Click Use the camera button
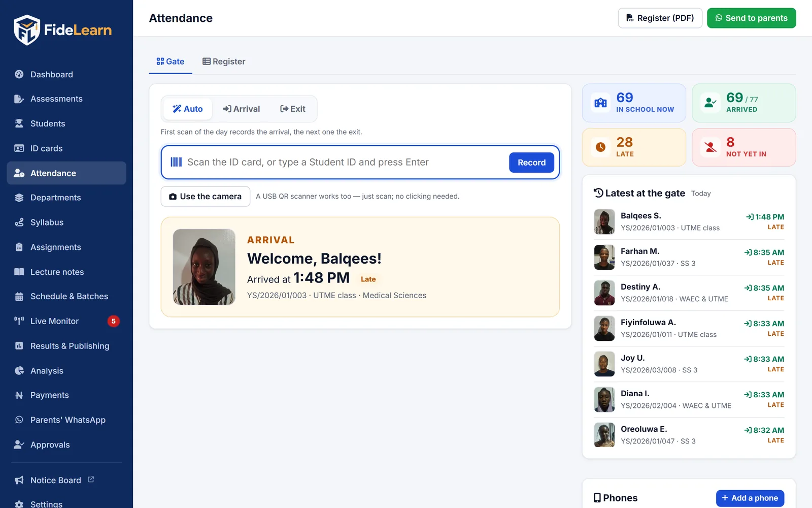 point(206,197)
